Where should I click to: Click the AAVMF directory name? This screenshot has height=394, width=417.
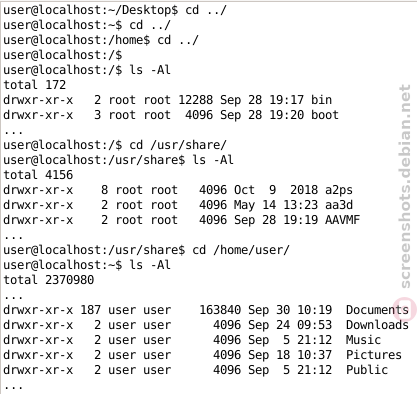click(342, 220)
